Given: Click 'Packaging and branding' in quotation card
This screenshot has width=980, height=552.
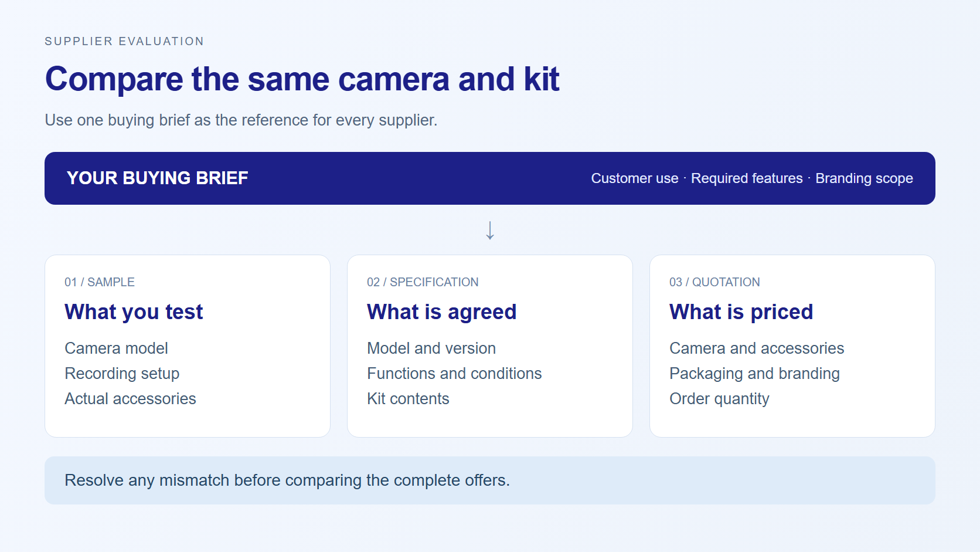Looking at the screenshot, I should click(754, 374).
